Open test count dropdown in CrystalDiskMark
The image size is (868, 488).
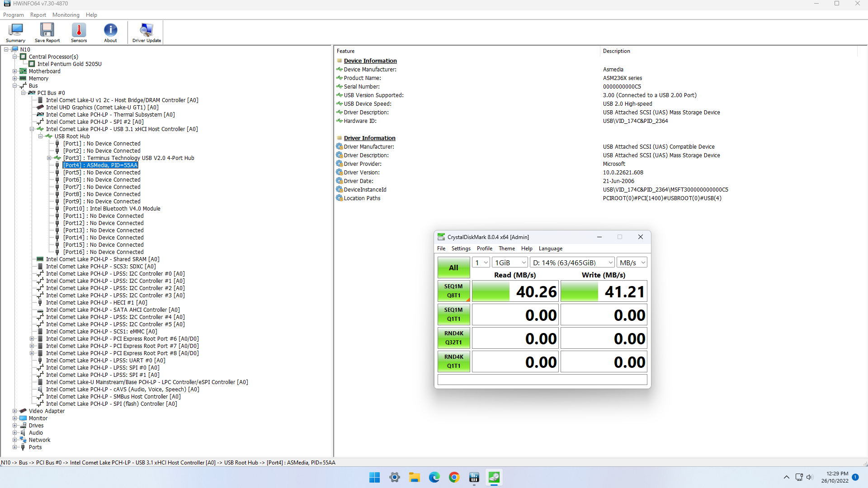click(481, 263)
